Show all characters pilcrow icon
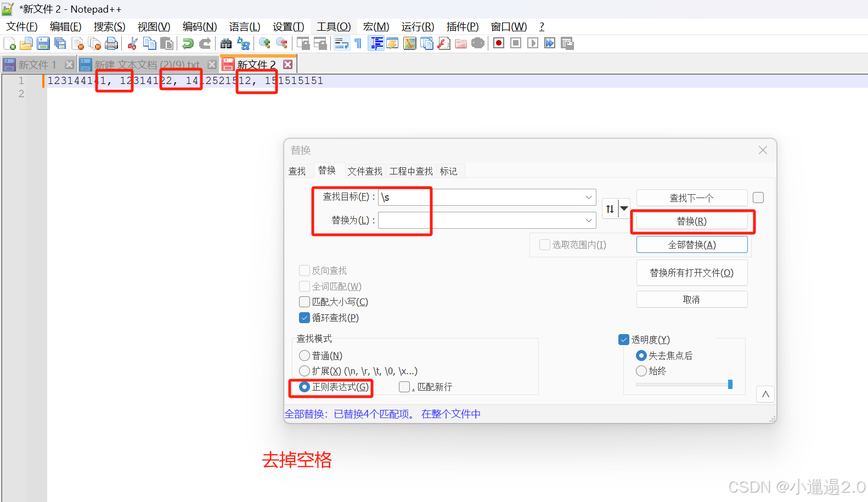This screenshot has width=868, height=502. coord(358,43)
